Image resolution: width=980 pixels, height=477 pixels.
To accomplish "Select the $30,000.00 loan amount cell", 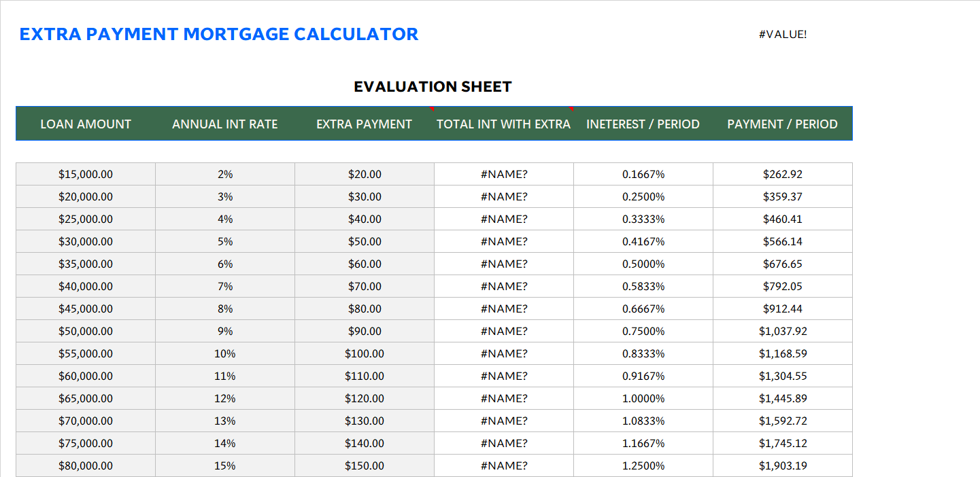I will pos(86,241).
